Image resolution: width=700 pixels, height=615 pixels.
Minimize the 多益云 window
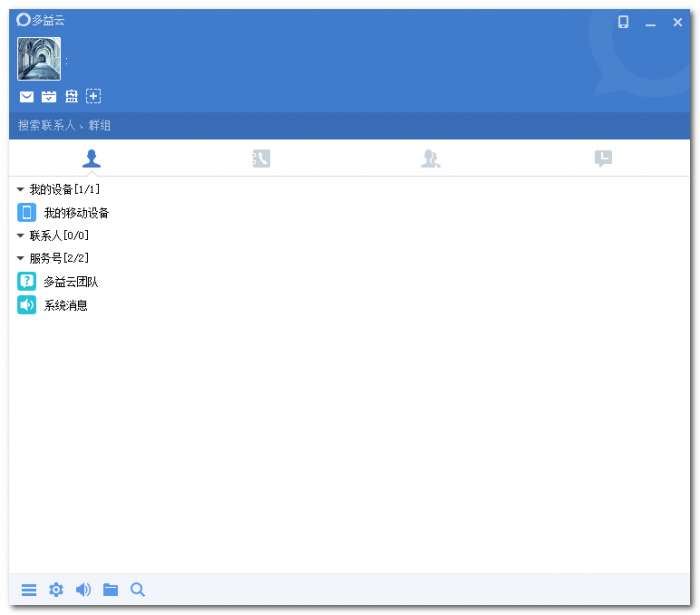650,25
